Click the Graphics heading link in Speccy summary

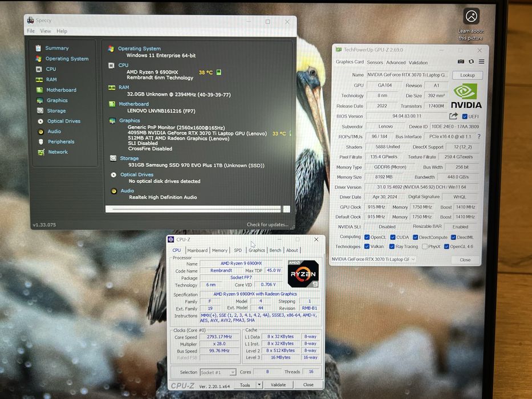click(x=129, y=120)
